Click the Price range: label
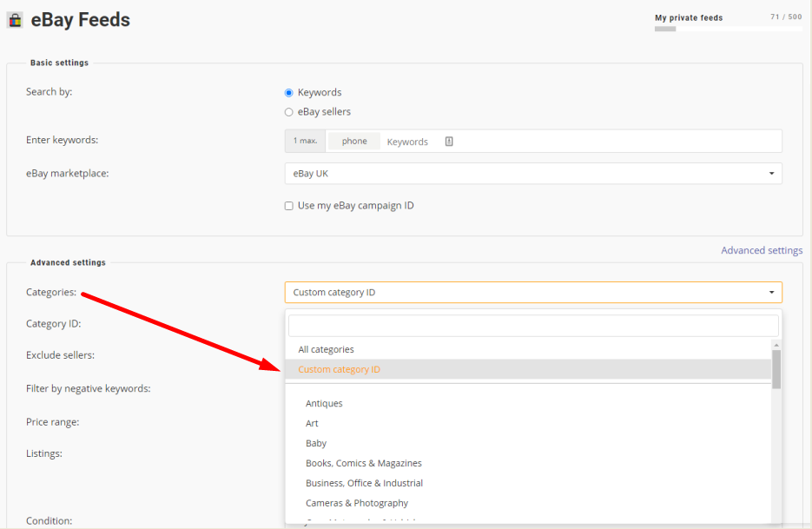This screenshot has height=529, width=812. 52,422
